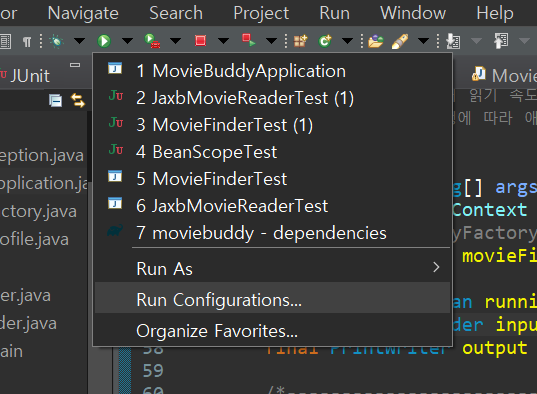
Task: Expand the Run As submenu
Action: pyautogui.click(x=273, y=268)
